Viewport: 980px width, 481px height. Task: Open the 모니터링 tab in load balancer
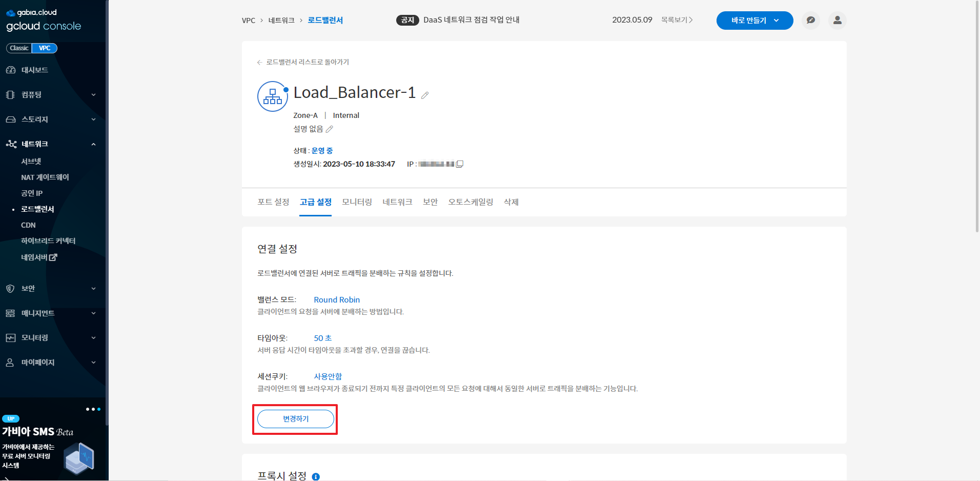point(357,202)
